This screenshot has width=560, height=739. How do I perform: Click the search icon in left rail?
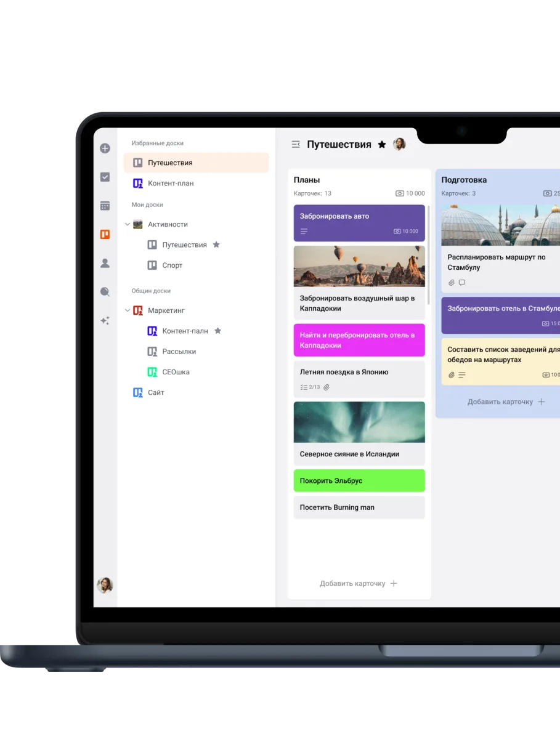(105, 292)
